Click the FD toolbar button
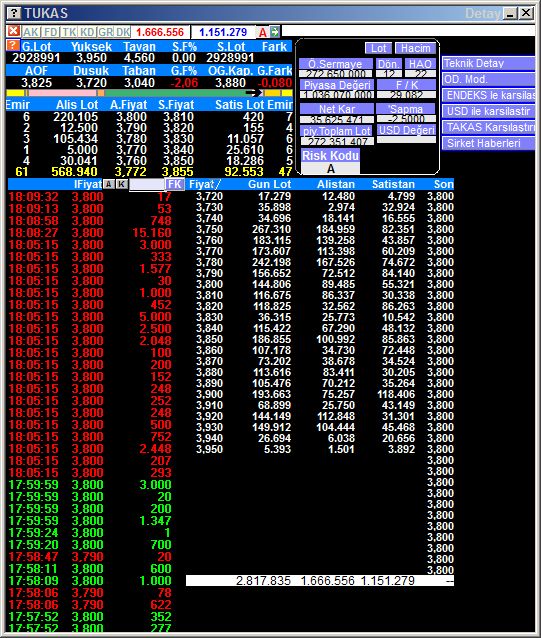This screenshot has width=541, height=638. click(x=51, y=32)
